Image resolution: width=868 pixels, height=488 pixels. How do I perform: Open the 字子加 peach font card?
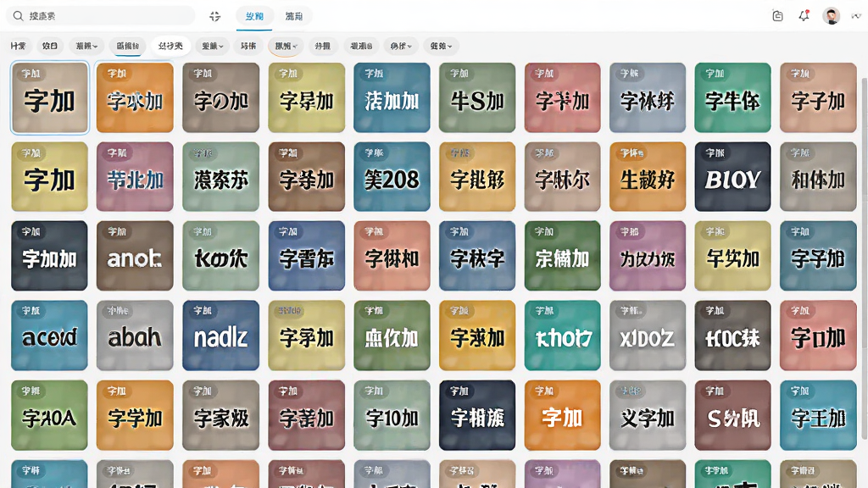818,97
